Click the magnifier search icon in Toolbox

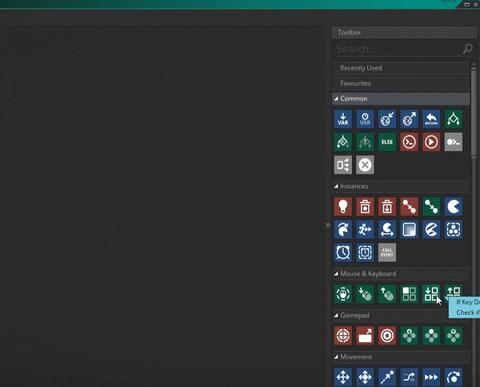coord(468,49)
